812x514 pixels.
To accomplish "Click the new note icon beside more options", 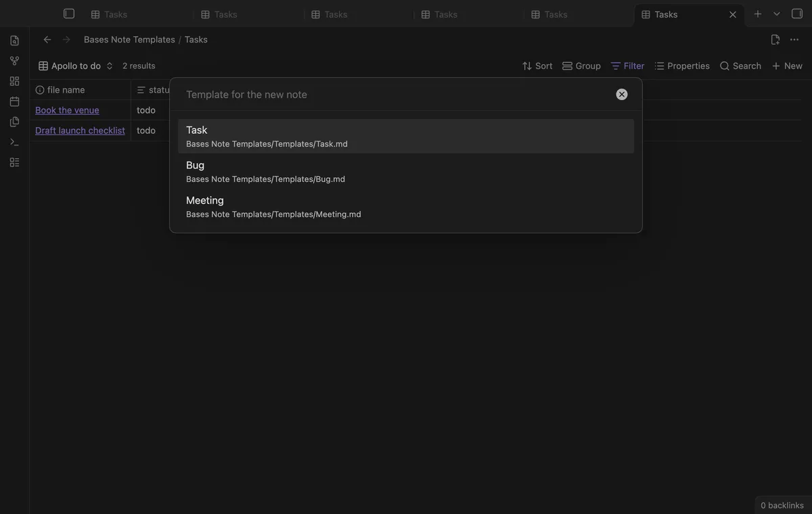I will (x=775, y=39).
